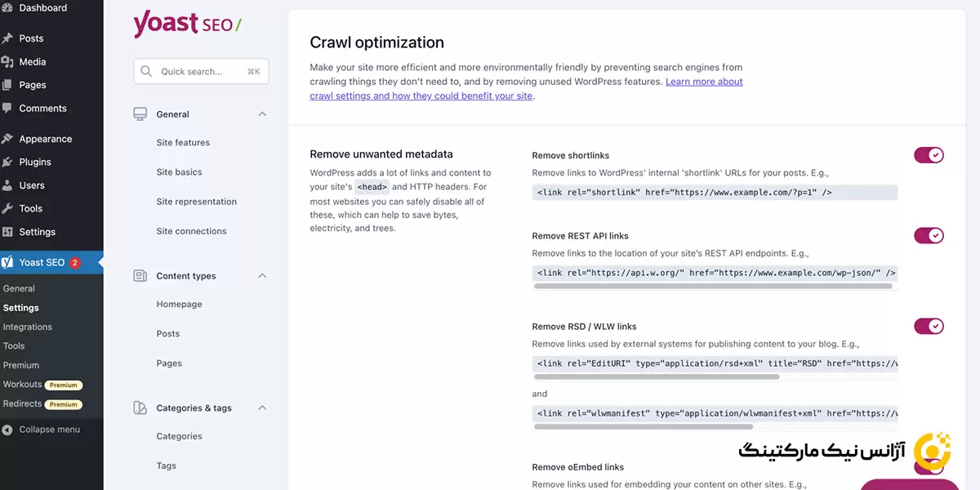Screen dimensions: 980x490
Task: Click the Tools wrench icon
Action: pyautogui.click(x=7, y=208)
